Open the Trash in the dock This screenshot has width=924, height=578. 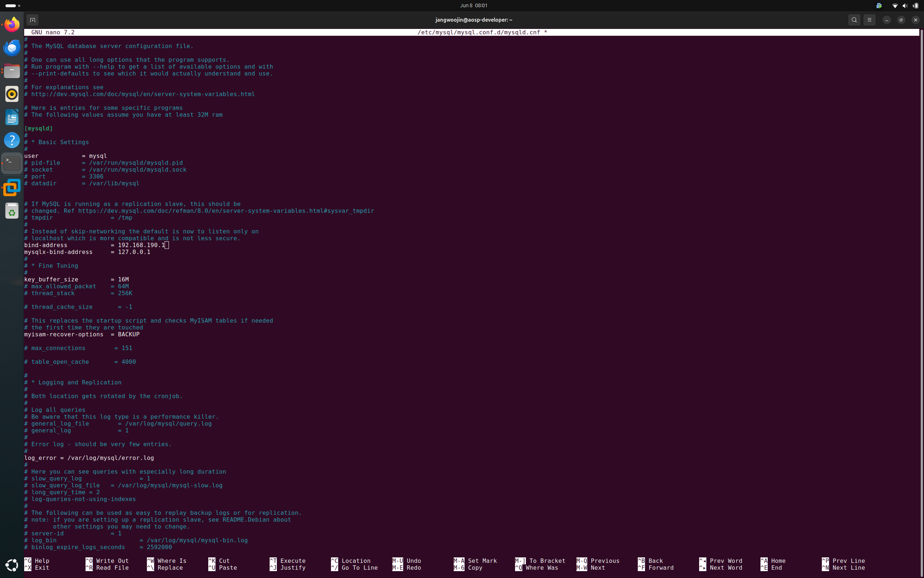pos(12,211)
